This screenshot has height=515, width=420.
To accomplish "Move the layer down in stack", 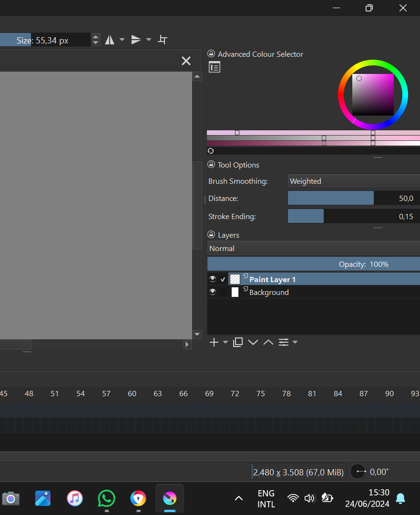I will [253, 342].
